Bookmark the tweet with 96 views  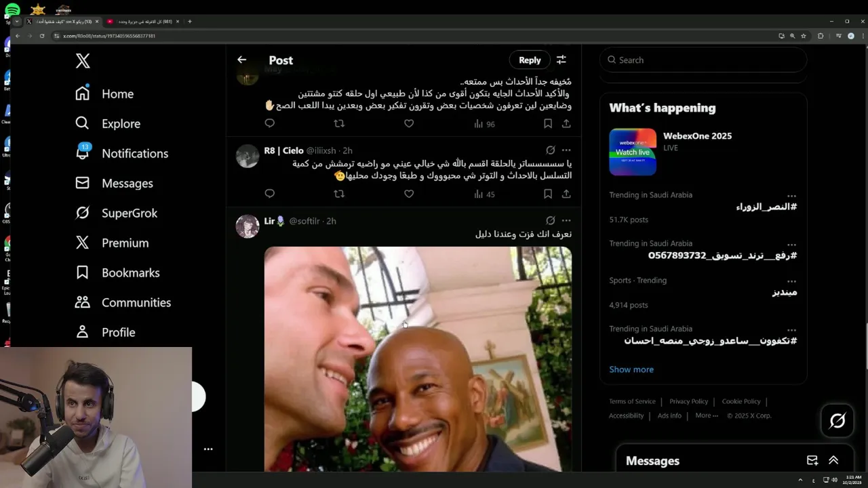pos(547,123)
